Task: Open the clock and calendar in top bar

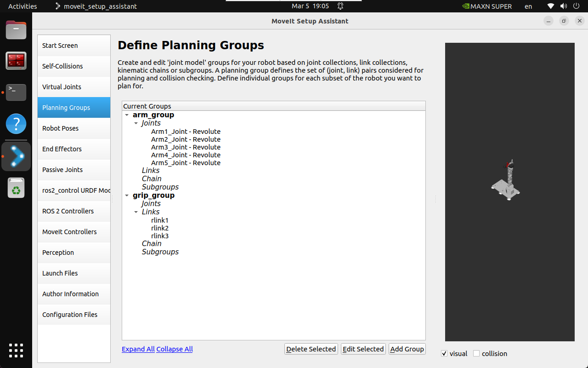Action: 310,6
